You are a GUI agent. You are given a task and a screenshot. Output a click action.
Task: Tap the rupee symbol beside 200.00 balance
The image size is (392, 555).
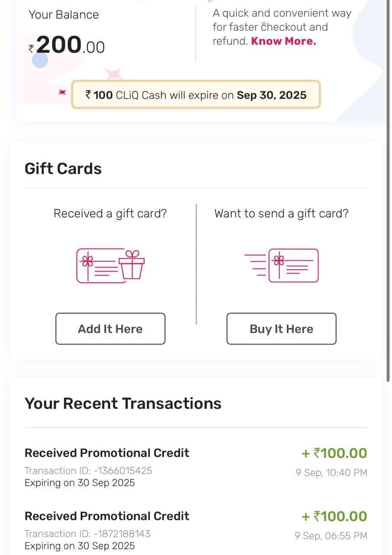click(x=32, y=49)
